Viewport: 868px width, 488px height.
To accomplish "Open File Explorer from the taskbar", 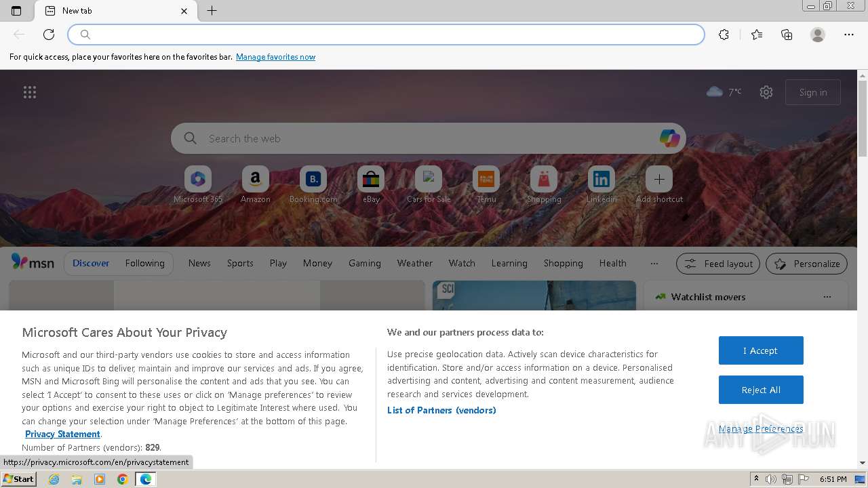I will pyautogui.click(x=77, y=479).
